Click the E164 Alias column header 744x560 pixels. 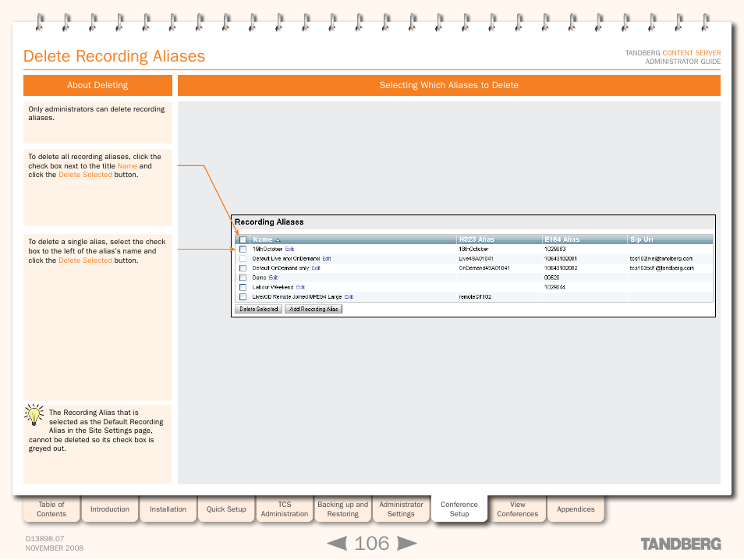[562, 239]
